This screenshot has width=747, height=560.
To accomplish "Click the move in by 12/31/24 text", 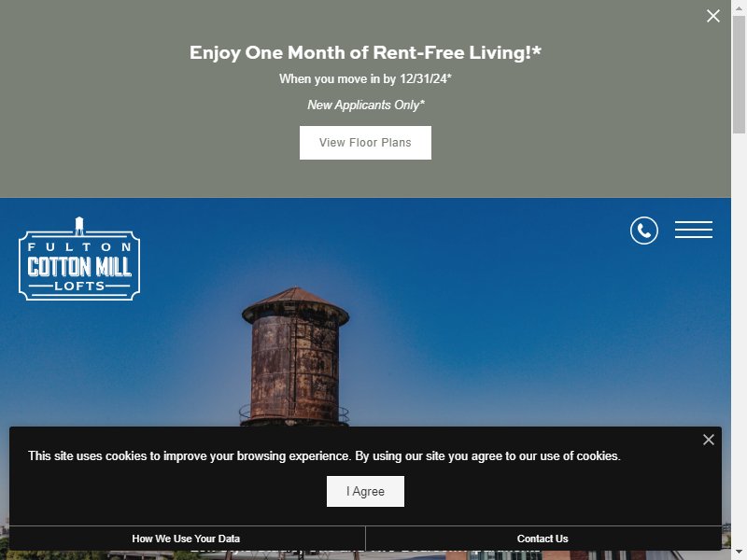I will pos(365,78).
